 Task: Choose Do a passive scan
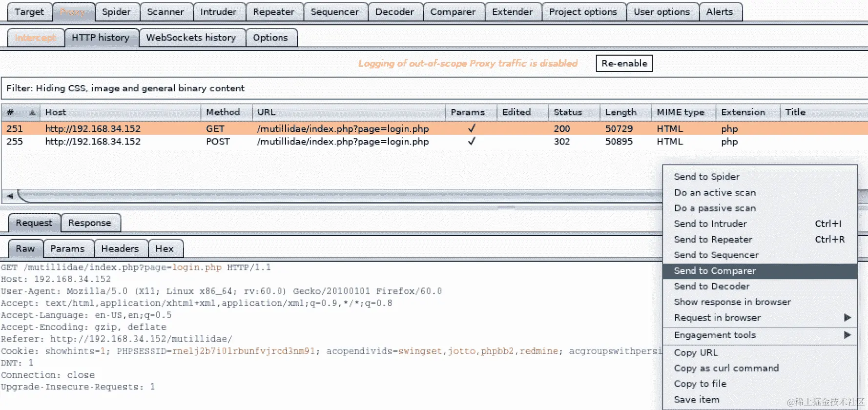(x=760, y=208)
